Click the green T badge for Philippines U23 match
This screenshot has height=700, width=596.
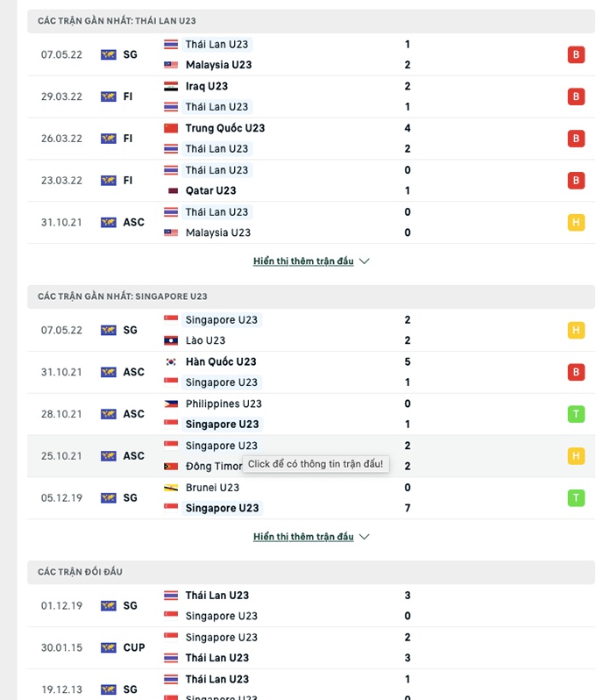point(576,414)
